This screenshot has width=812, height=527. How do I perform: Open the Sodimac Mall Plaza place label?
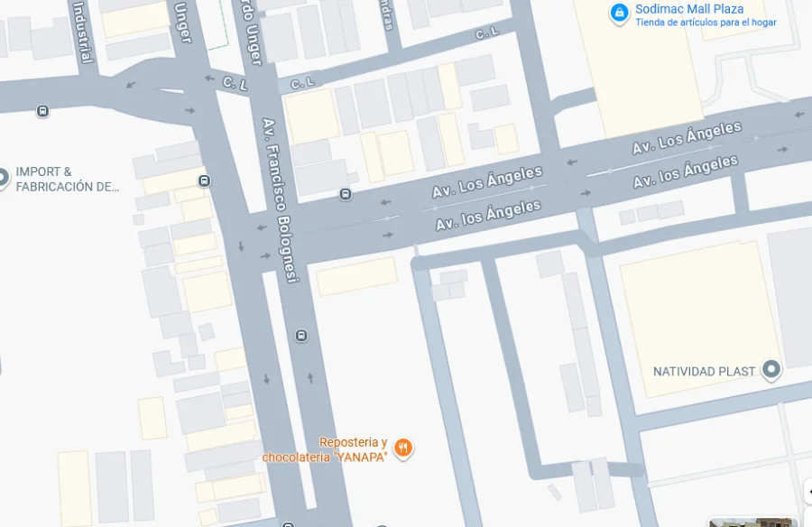tap(688, 9)
